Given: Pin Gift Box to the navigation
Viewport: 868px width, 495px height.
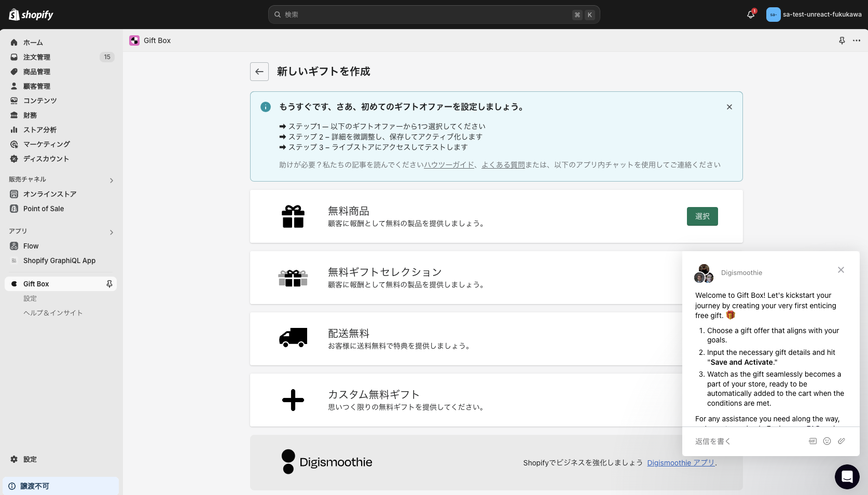Looking at the screenshot, I should point(109,284).
